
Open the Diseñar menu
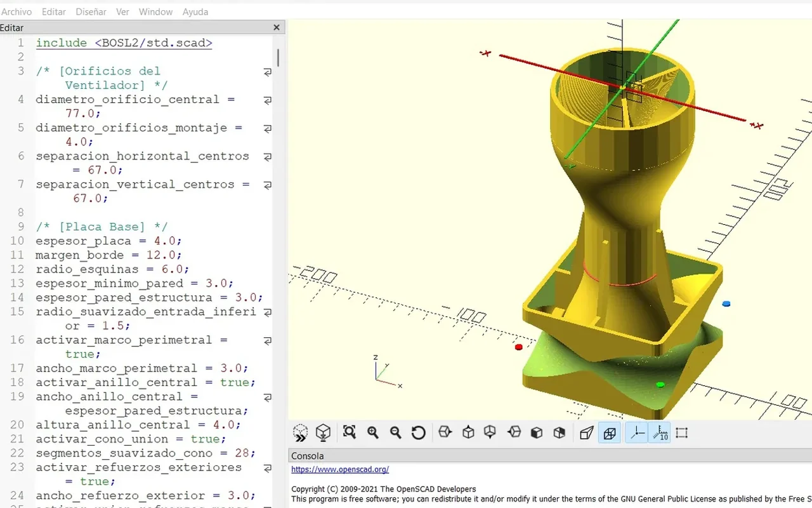click(x=91, y=11)
